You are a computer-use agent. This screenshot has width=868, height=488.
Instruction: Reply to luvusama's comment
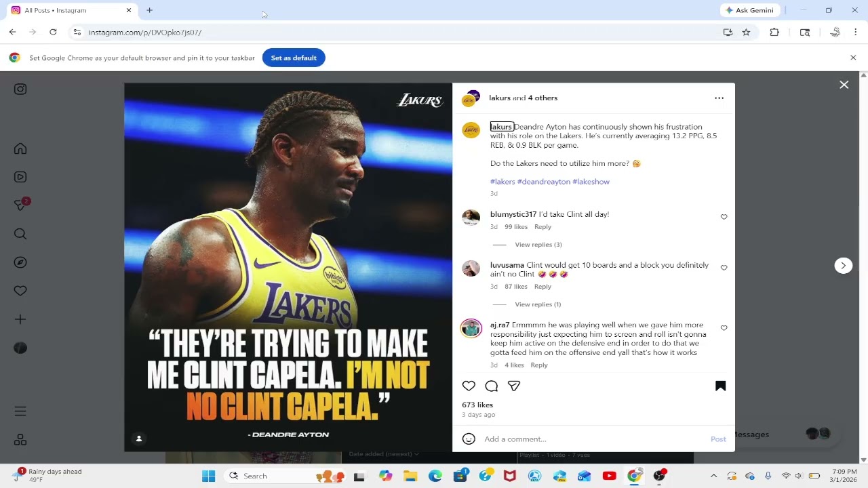click(x=542, y=287)
